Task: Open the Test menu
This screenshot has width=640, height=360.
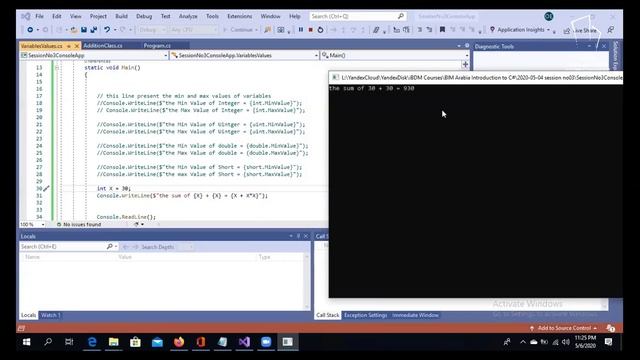Action: tap(165, 16)
